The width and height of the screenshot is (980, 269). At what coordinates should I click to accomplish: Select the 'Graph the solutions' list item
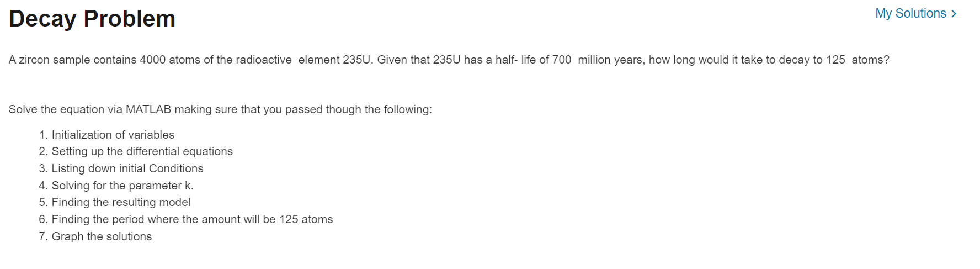102,236
